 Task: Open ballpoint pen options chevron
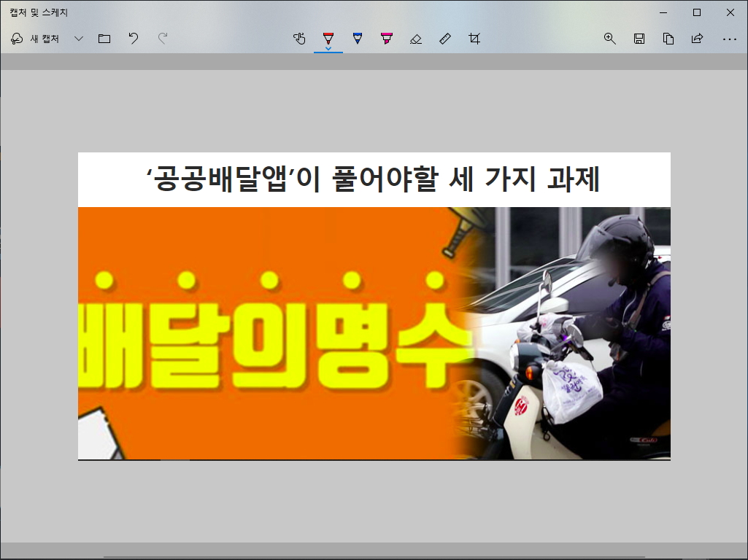tap(328, 49)
